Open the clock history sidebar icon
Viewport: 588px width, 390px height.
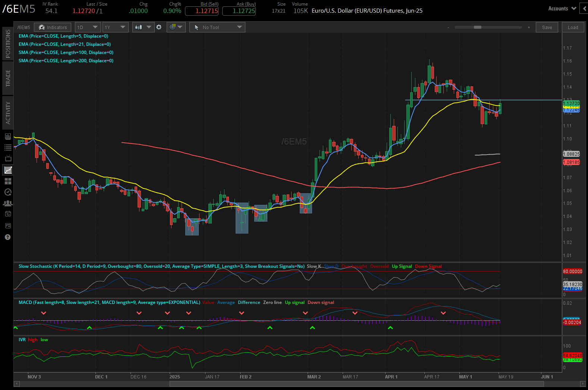click(8, 192)
